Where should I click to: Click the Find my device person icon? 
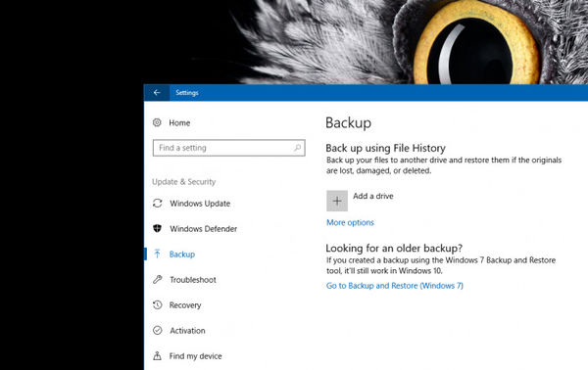click(158, 355)
